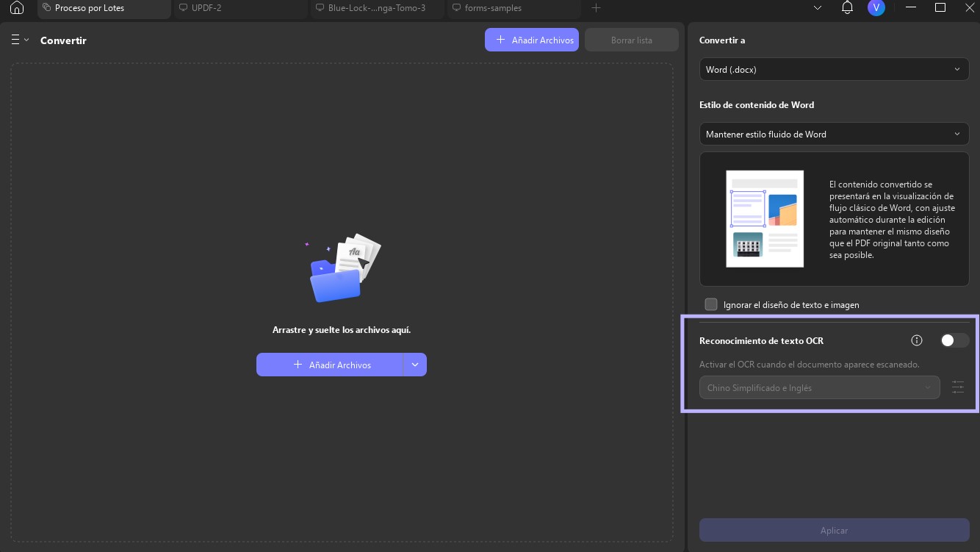This screenshot has width=980, height=552.
Task: Add a new tab with plus icon
Action: (x=597, y=8)
